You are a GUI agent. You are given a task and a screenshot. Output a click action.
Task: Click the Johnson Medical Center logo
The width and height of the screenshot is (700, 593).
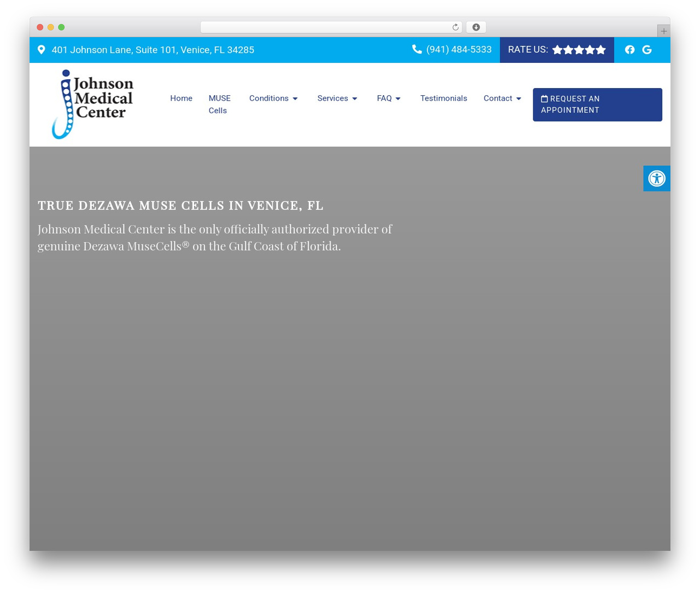click(92, 104)
